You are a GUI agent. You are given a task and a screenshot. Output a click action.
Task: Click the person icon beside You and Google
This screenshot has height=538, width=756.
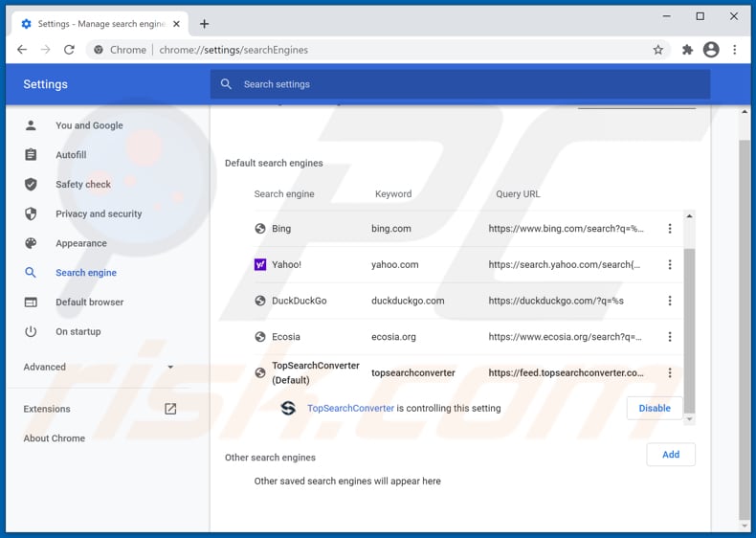tap(31, 125)
